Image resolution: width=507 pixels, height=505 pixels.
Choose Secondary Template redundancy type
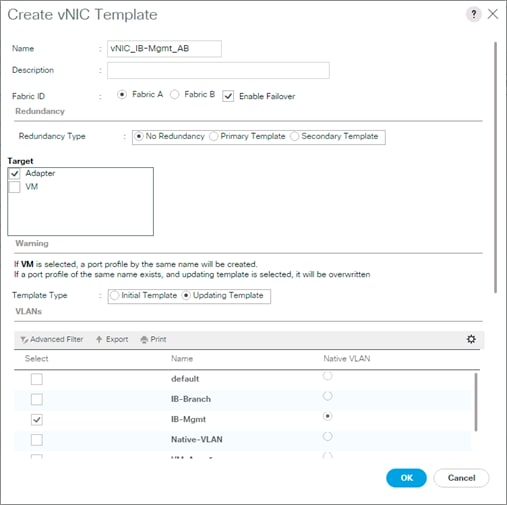(x=294, y=136)
